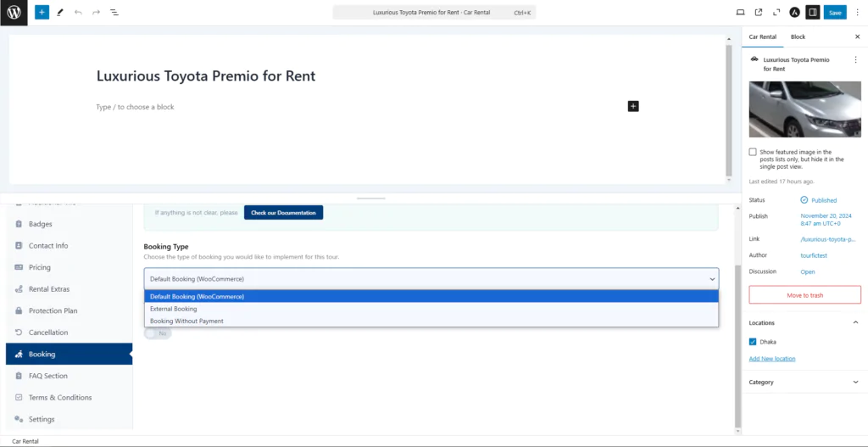Image resolution: width=868 pixels, height=447 pixels.
Task: Select the Tools pencil icon
Action: coord(60,12)
